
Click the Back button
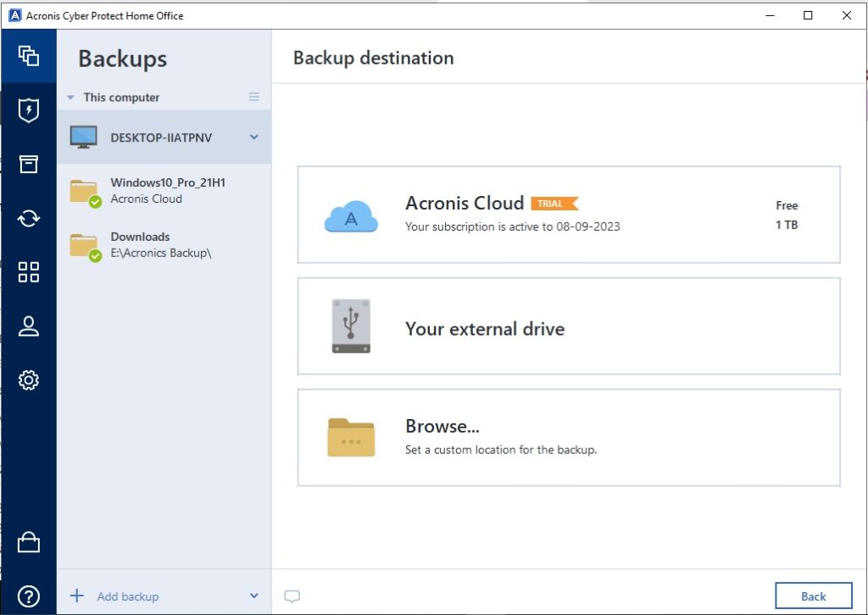tap(813, 596)
